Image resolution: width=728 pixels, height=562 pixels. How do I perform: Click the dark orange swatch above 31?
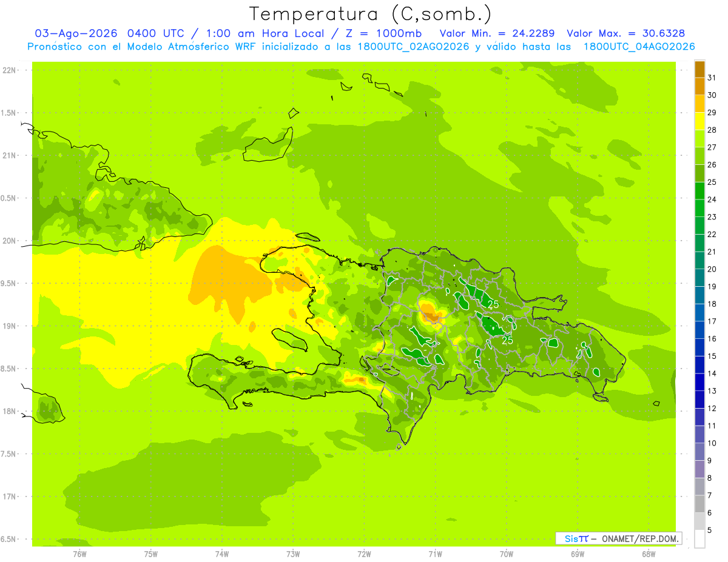point(699,69)
